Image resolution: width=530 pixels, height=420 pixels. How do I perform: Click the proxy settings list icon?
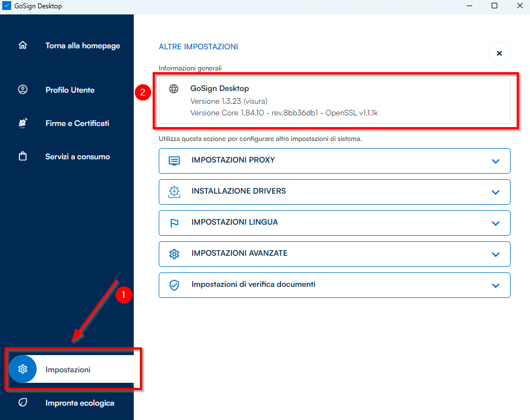[x=174, y=161]
